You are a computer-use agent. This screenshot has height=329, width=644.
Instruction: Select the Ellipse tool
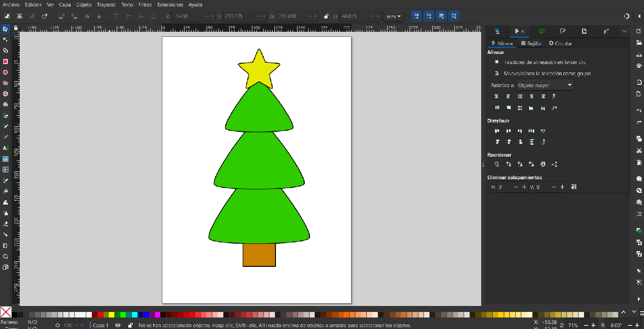6,72
